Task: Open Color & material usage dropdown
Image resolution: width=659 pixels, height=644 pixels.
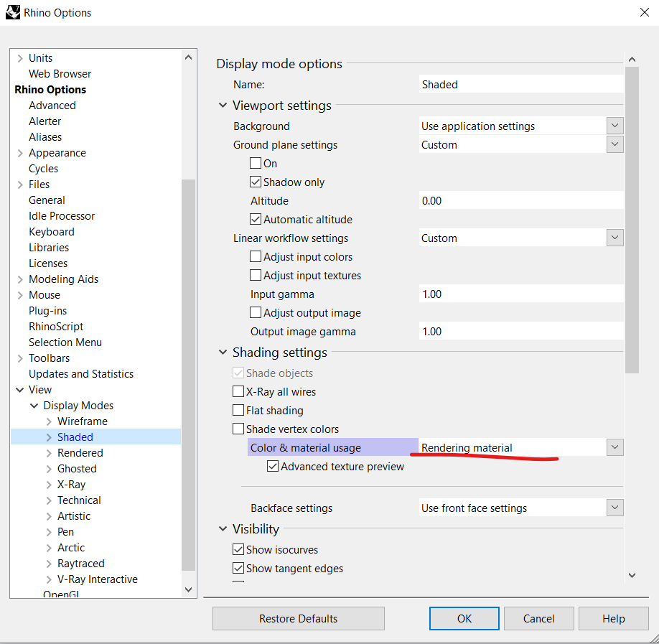Action: (x=615, y=447)
